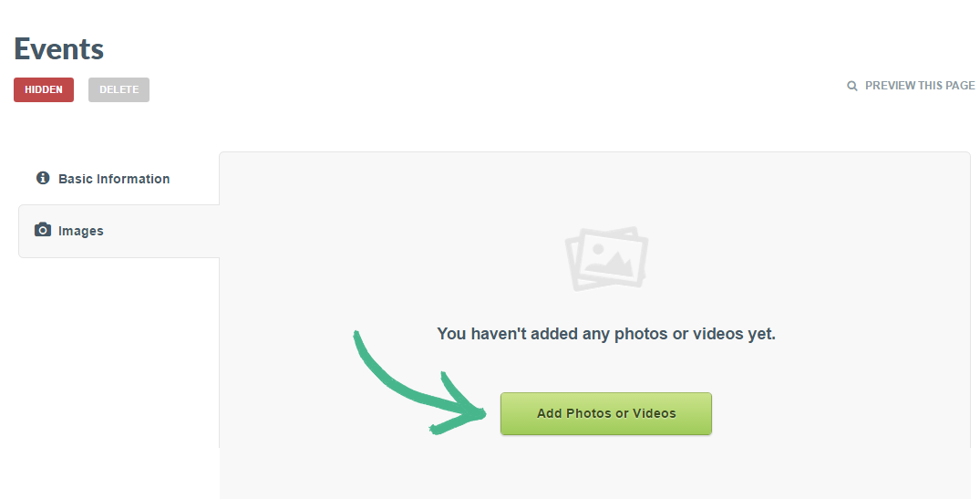Open the PREVIEW THIS PAGE link
980x499 pixels.
tap(911, 86)
